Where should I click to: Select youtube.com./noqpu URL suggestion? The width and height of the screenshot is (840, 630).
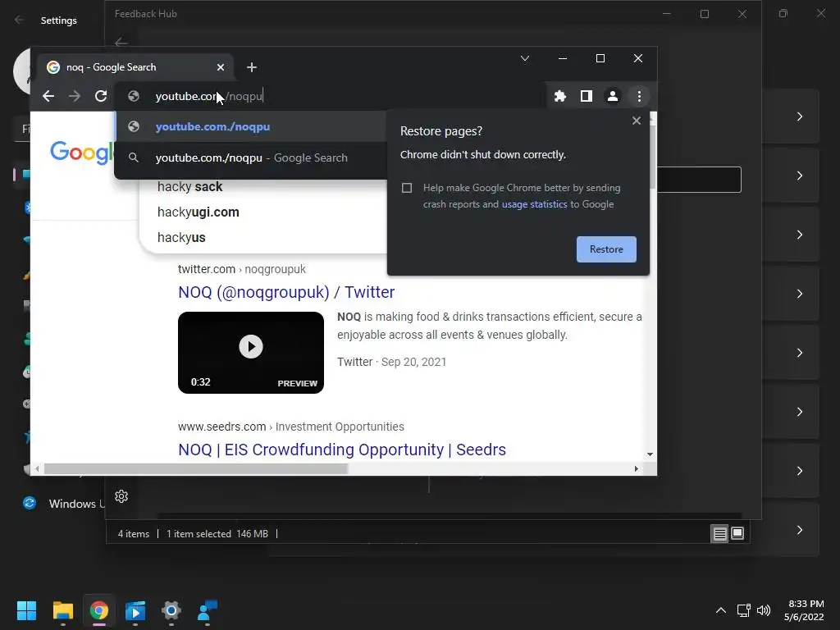(250, 127)
